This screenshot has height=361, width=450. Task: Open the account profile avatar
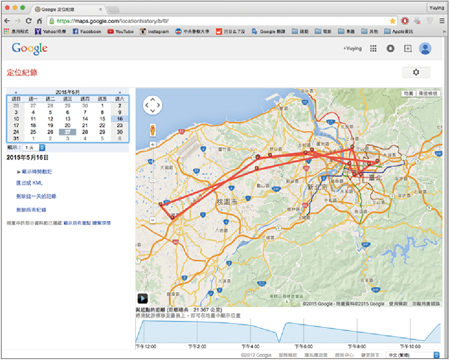(x=425, y=49)
